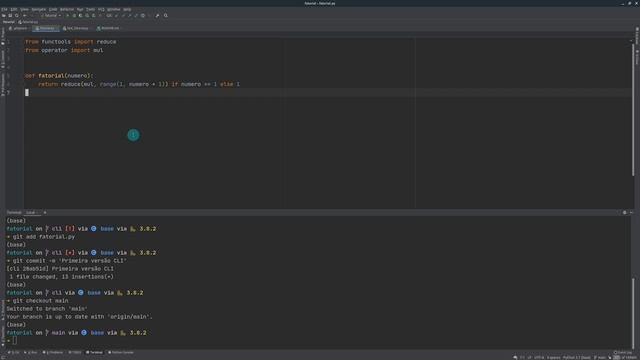Open the Refactor menu
The height and width of the screenshot is (360, 640).
[67, 9]
